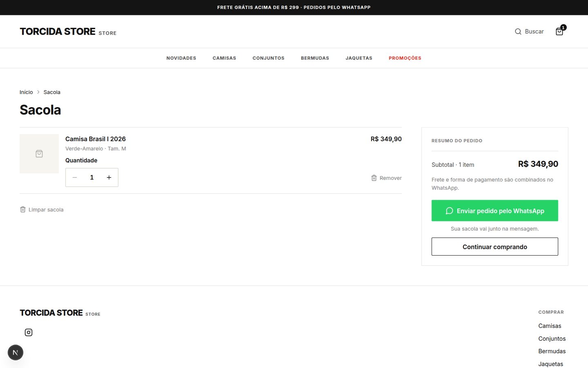Open the Camisa Brasil I 2026 product title

coord(96,139)
